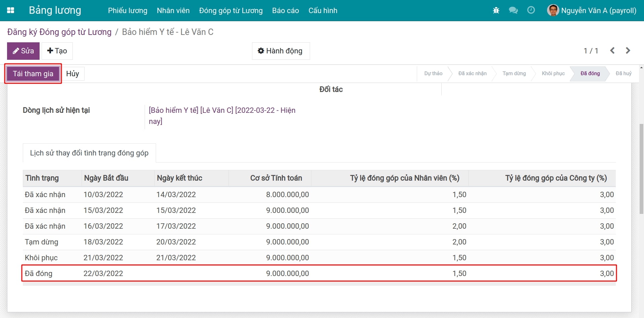
Task: Sort by Ngày Bắt đầu column header
Action: pyautogui.click(x=106, y=178)
